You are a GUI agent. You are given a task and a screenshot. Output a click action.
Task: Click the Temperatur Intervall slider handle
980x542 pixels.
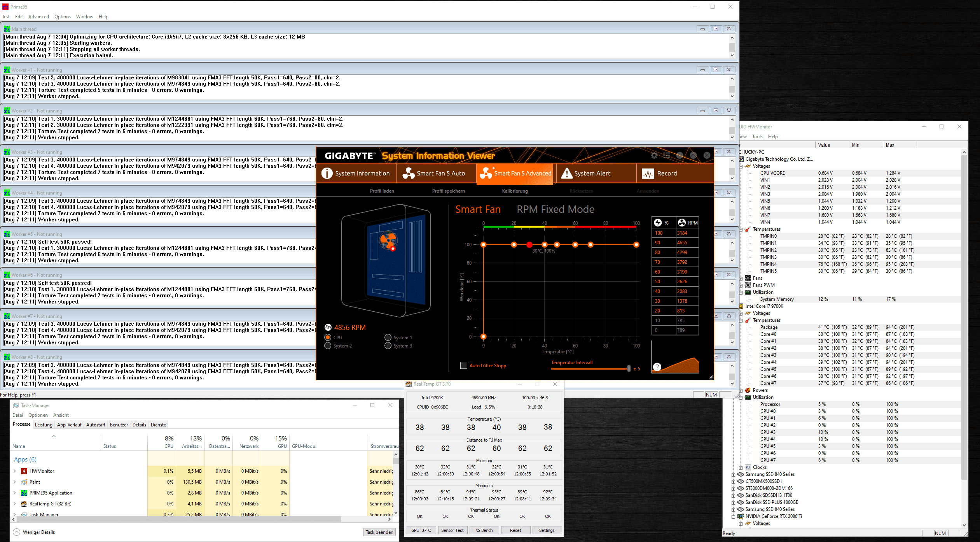629,368
